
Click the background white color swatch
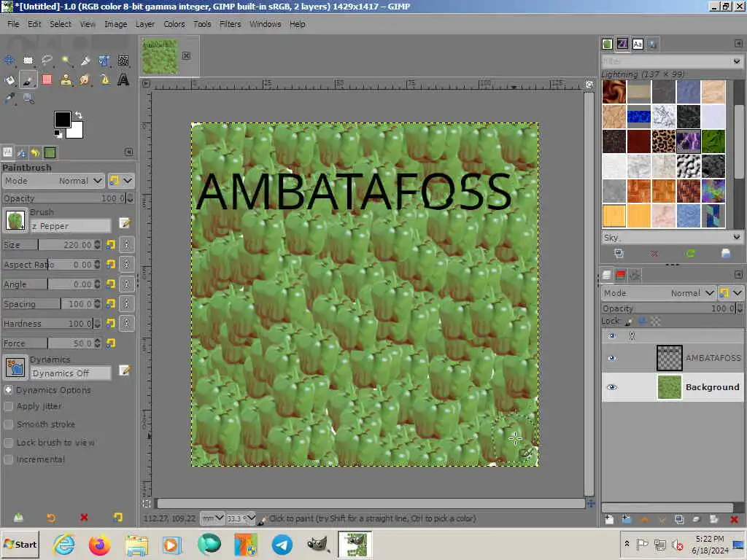pyautogui.click(x=77, y=131)
